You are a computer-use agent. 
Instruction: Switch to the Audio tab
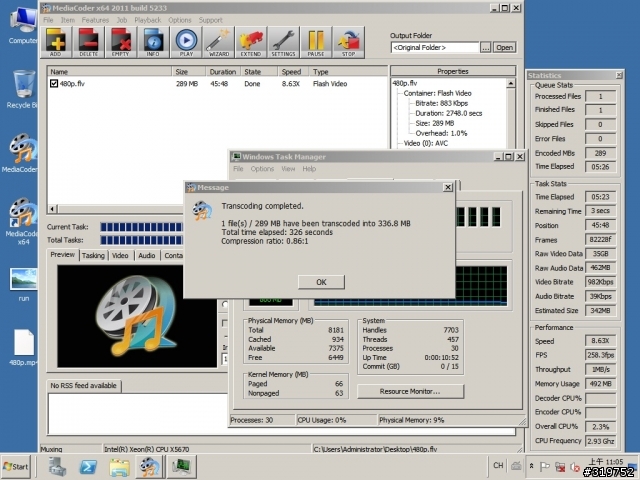coord(147,256)
